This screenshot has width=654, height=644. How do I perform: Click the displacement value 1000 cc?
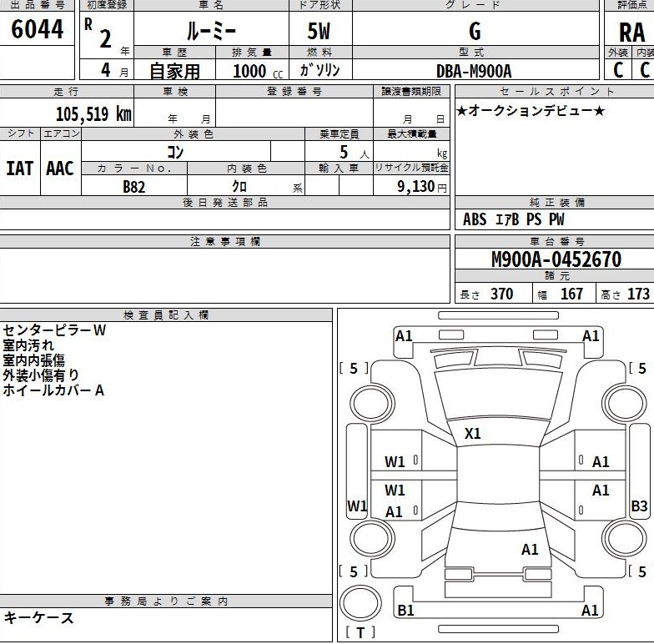[x=257, y=71]
